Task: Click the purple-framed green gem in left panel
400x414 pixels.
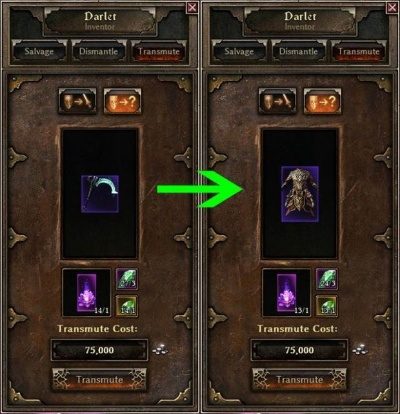Action: 127,279
